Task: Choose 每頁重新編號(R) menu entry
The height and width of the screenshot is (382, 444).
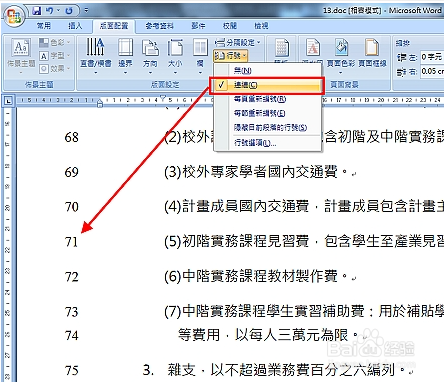Action: (268, 99)
